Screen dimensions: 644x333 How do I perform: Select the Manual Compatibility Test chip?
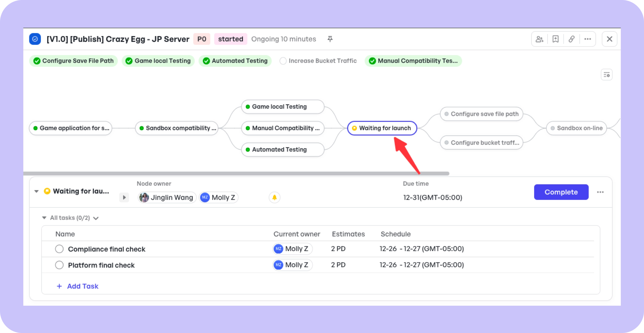click(413, 61)
